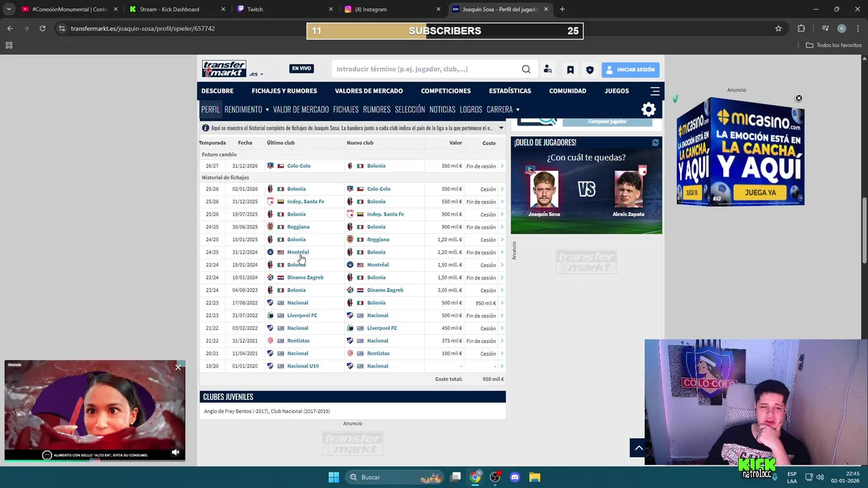Click the shield icon in header

coord(590,70)
